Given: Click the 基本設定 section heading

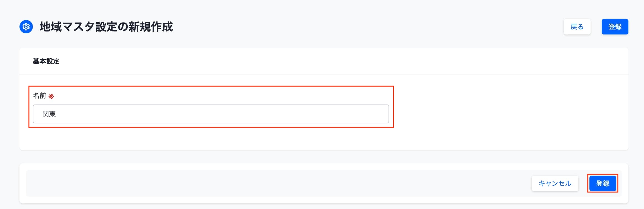Looking at the screenshot, I should tap(46, 61).
